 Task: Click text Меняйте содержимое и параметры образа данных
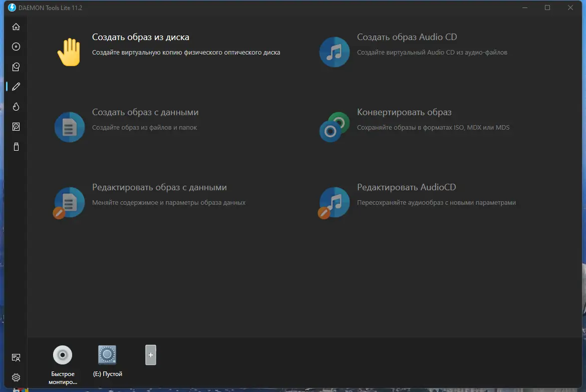pyautogui.click(x=169, y=203)
